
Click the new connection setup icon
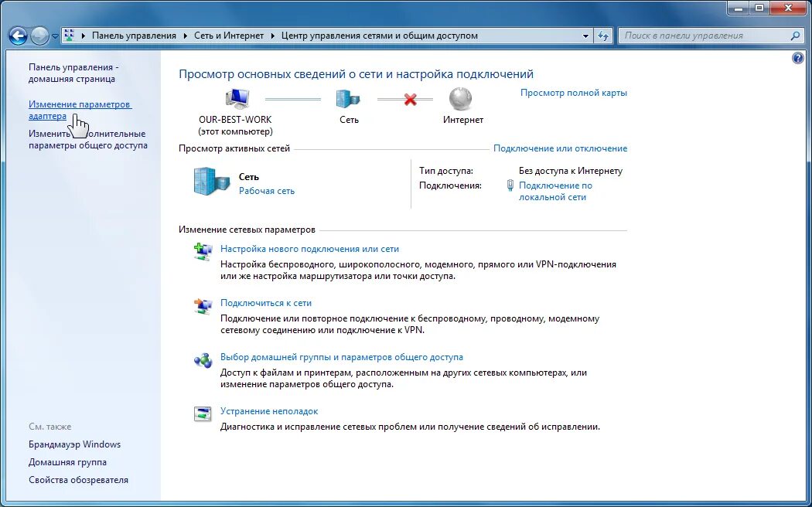click(x=203, y=250)
